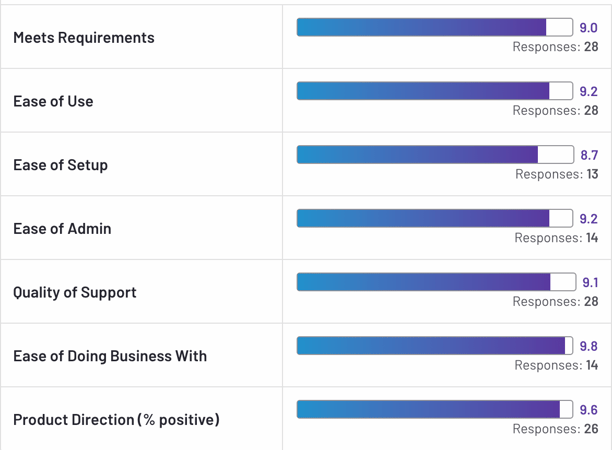Image resolution: width=612 pixels, height=450 pixels.
Task: Click the Meets Requirements rating bar
Action: pyautogui.click(x=435, y=28)
